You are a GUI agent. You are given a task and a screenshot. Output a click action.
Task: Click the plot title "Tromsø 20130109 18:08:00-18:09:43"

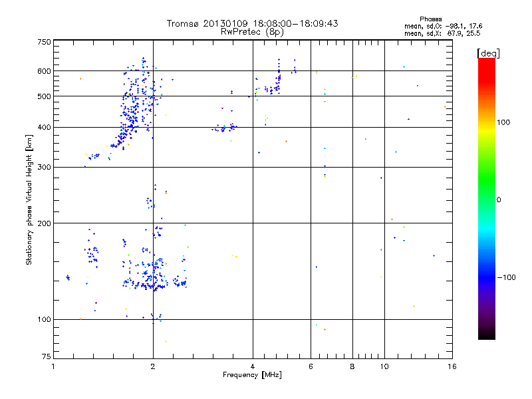click(252, 23)
